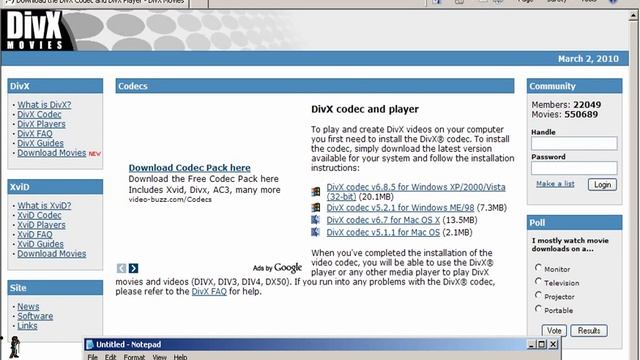Click the ad previous arrow
This screenshot has height=360, width=640.
(121, 268)
